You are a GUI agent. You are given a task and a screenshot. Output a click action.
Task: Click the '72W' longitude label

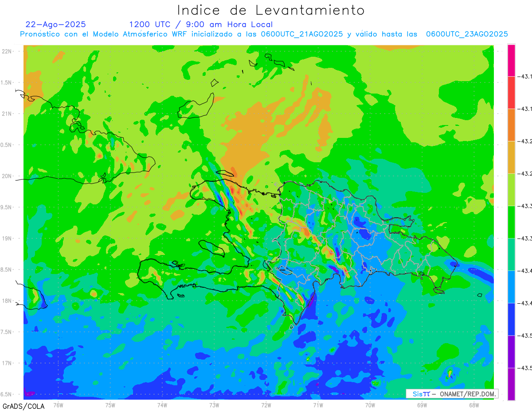pyautogui.click(x=266, y=405)
